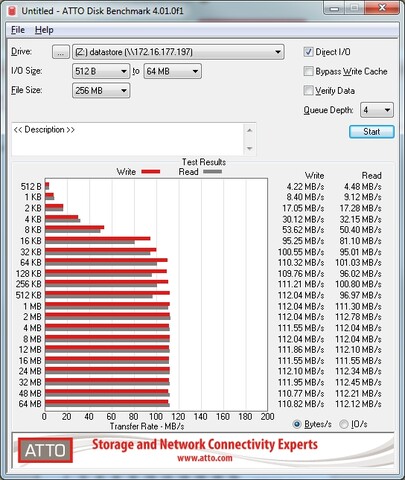This screenshot has width=405, height=480.
Task: Click write value 111.86 MB/s
Action: pyautogui.click(x=301, y=349)
